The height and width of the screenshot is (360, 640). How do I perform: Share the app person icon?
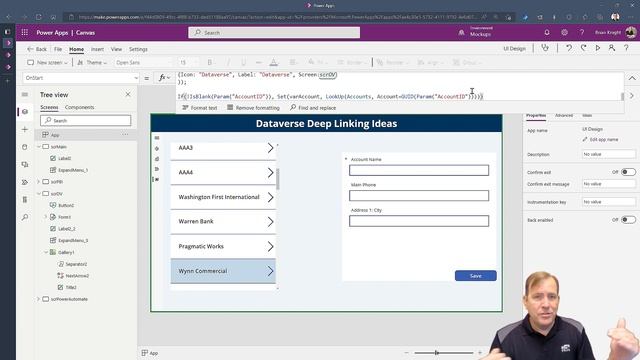coord(611,48)
